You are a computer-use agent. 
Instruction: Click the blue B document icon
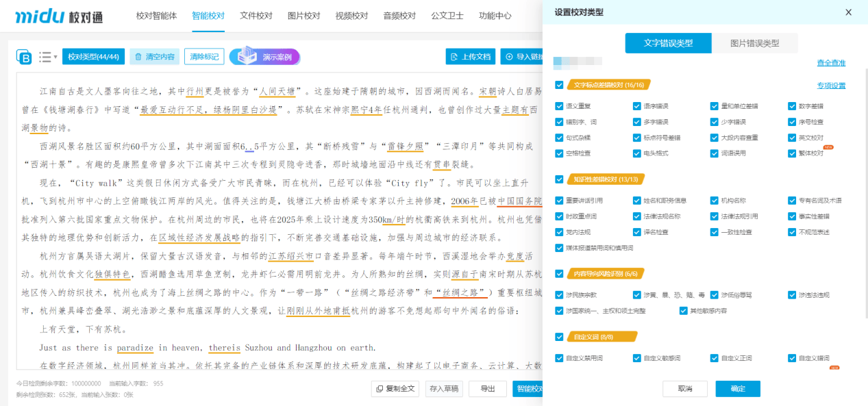click(x=24, y=57)
